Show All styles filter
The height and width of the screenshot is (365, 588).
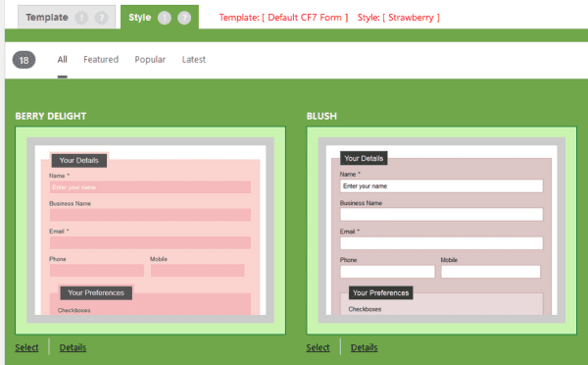point(63,59)
